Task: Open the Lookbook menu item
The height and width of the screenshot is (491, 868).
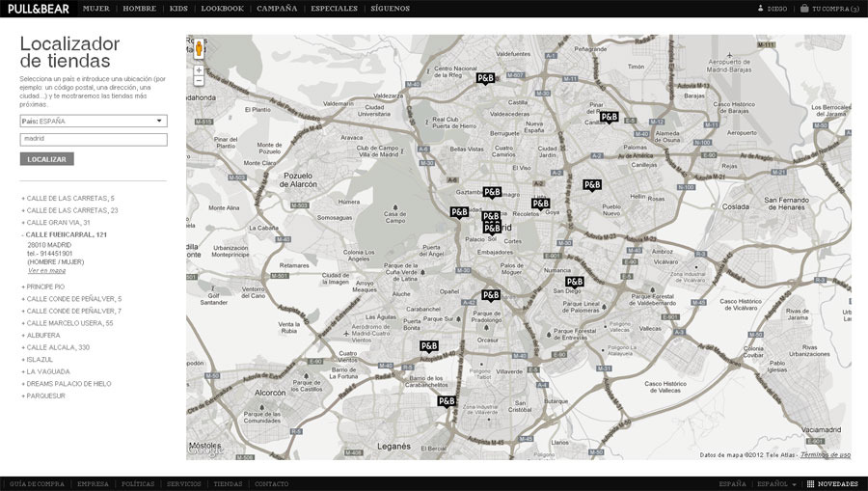Action: 222,8
